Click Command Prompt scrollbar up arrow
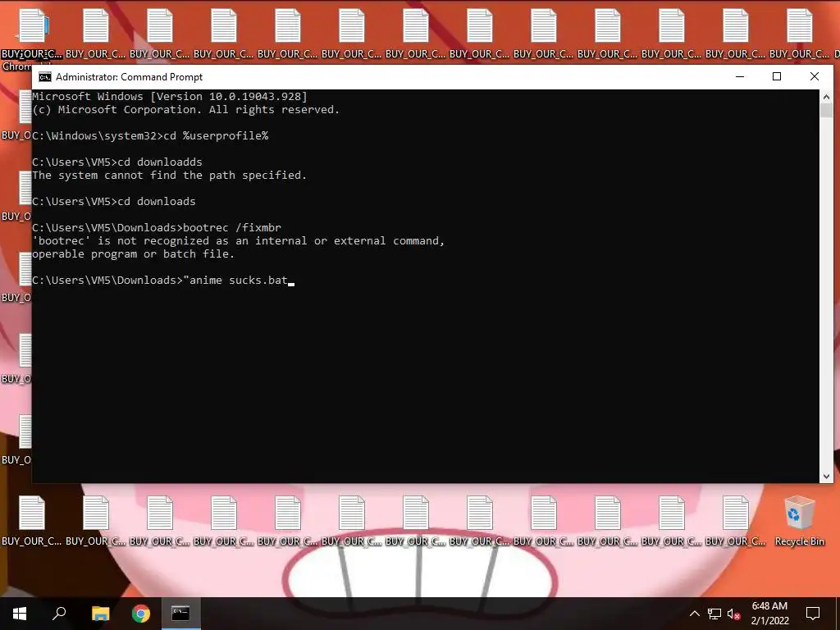Viewport: 840px width, 630px height. [x=826, y=97]
